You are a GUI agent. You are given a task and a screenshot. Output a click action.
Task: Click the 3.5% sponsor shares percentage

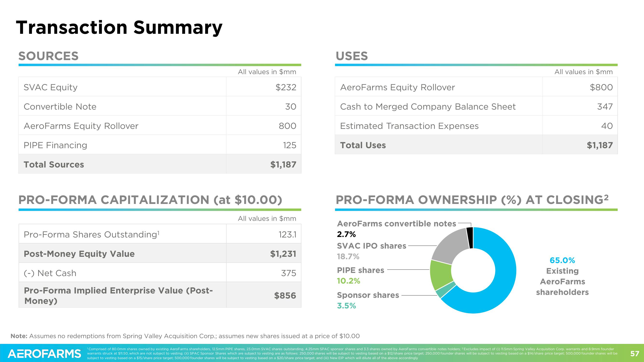coord(346,306)
